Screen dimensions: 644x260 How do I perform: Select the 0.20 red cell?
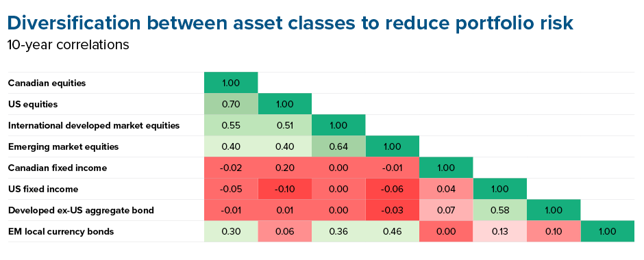[284, 168]
